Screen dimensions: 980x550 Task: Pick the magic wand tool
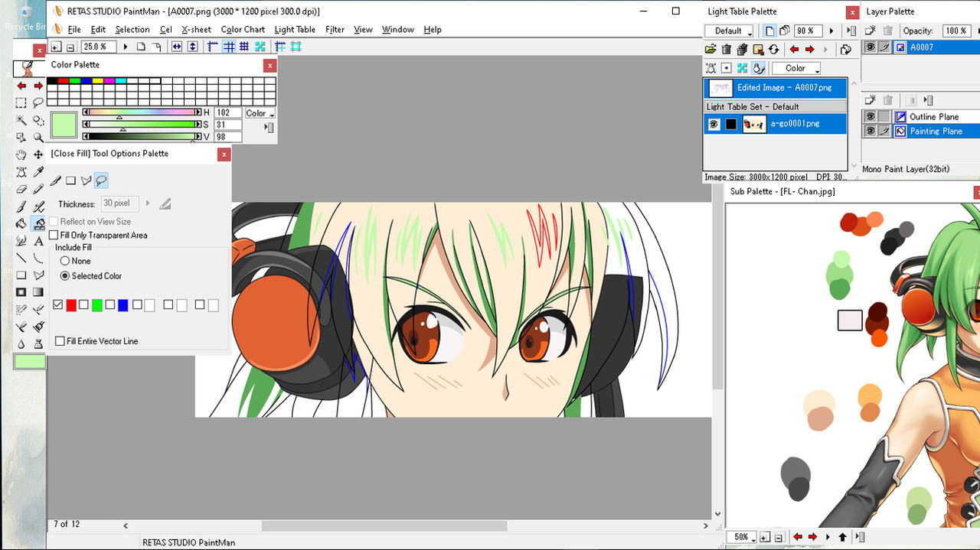pyautogui.click(x=21, y=120)
